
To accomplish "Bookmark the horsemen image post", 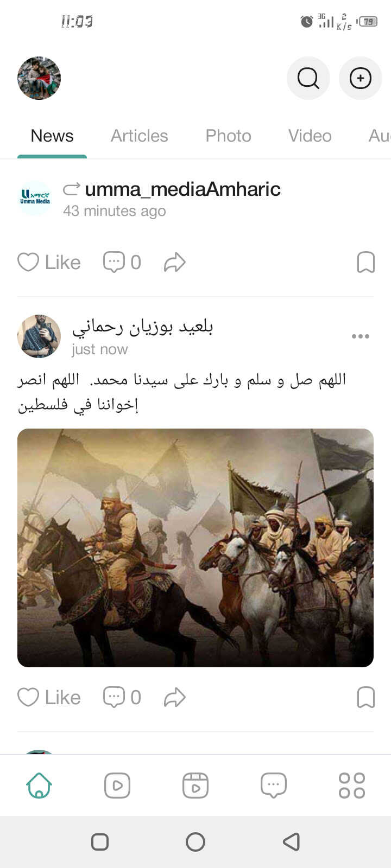I will 366,698.
